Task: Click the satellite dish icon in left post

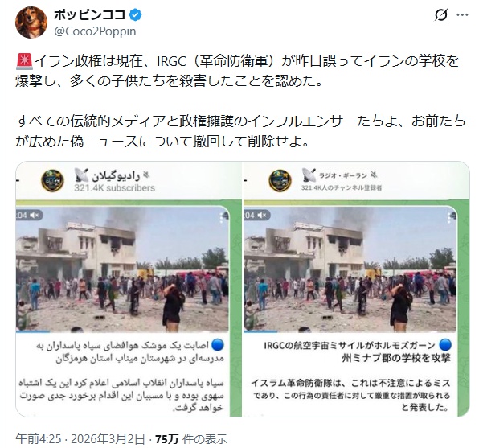Action: pos(81,175)
